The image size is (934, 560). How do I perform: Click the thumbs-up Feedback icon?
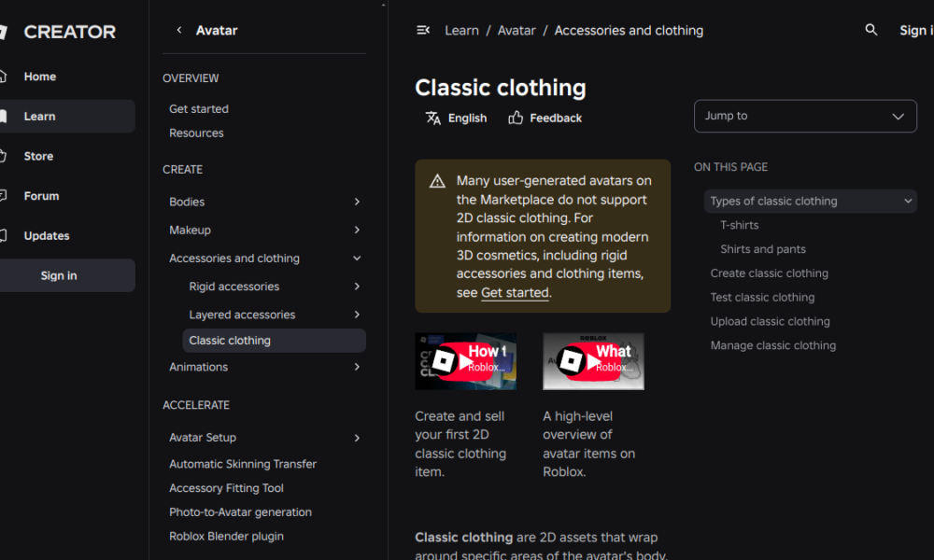click(x=516, y=118)
